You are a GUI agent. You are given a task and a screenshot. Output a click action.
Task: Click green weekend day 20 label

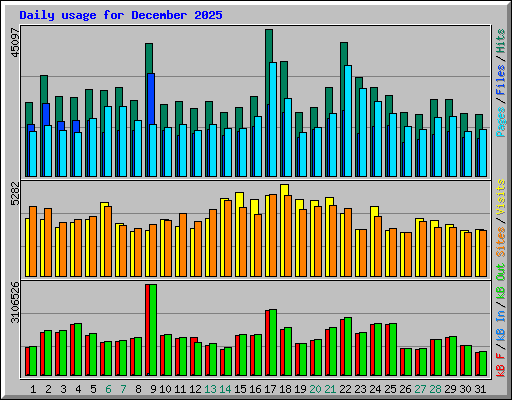click(315, 389)
